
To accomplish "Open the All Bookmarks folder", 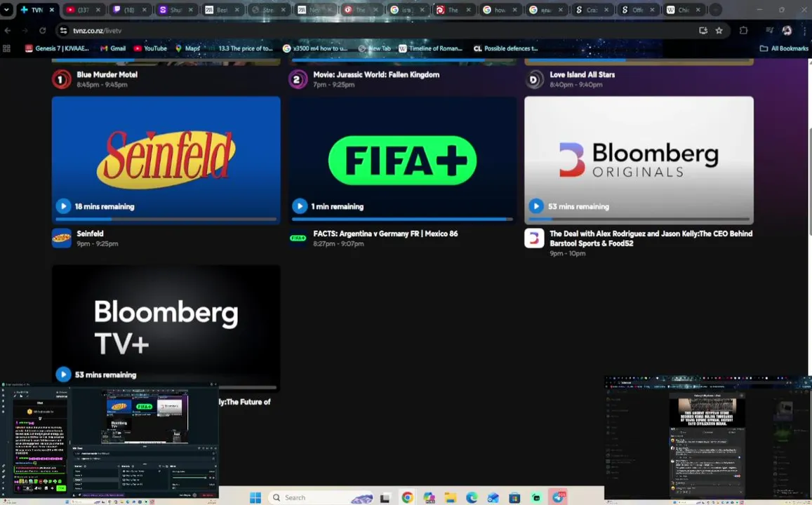I will click(783, 48).
